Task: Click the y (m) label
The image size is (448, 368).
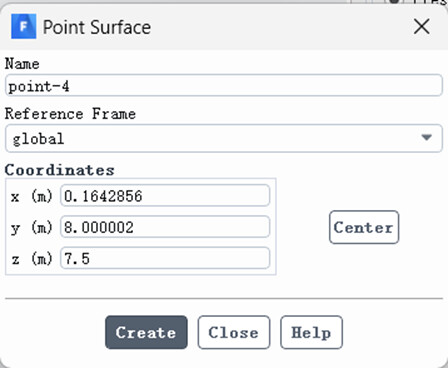Action: pyautogui.click(x=32, y=228)
